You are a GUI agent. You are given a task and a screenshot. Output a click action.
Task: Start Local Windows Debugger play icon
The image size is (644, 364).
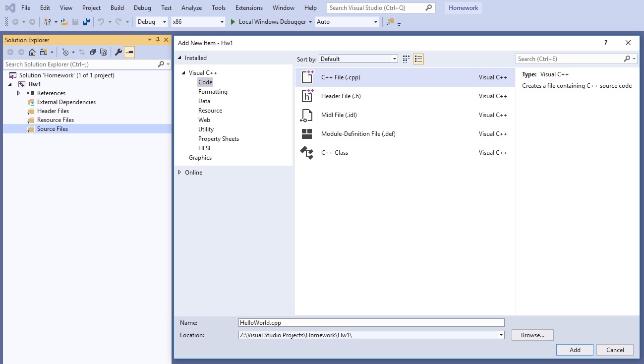coord(233,22)
